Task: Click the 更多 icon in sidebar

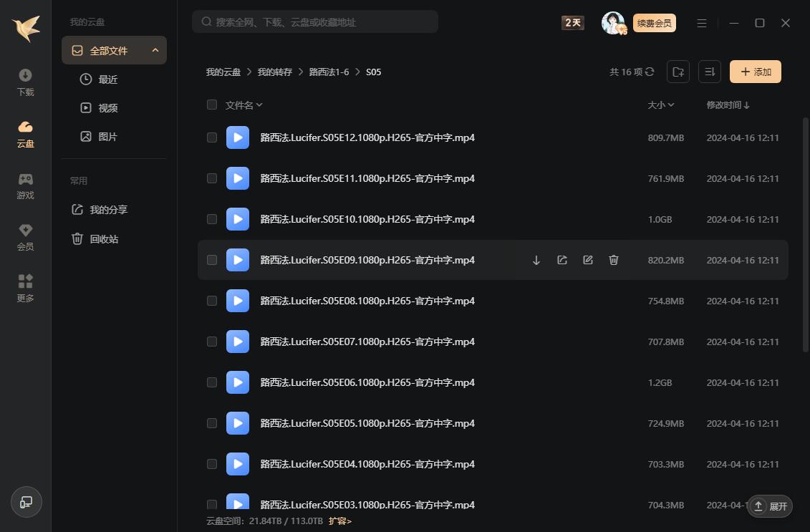Action: (25, 288)
